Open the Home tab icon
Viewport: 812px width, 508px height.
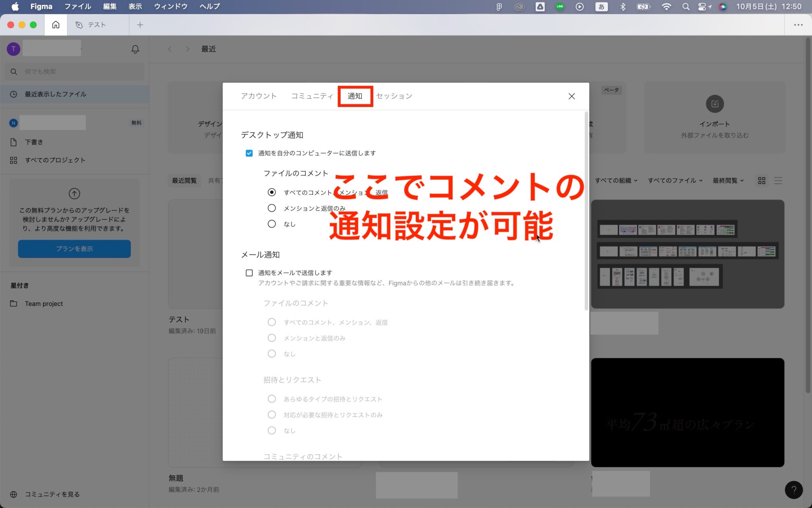tap(56, 25)
